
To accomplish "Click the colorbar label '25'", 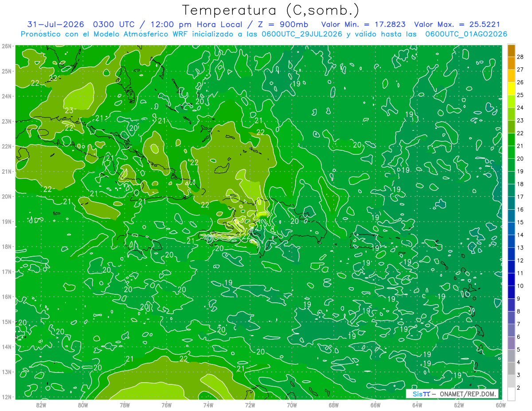I will point(520,95).
